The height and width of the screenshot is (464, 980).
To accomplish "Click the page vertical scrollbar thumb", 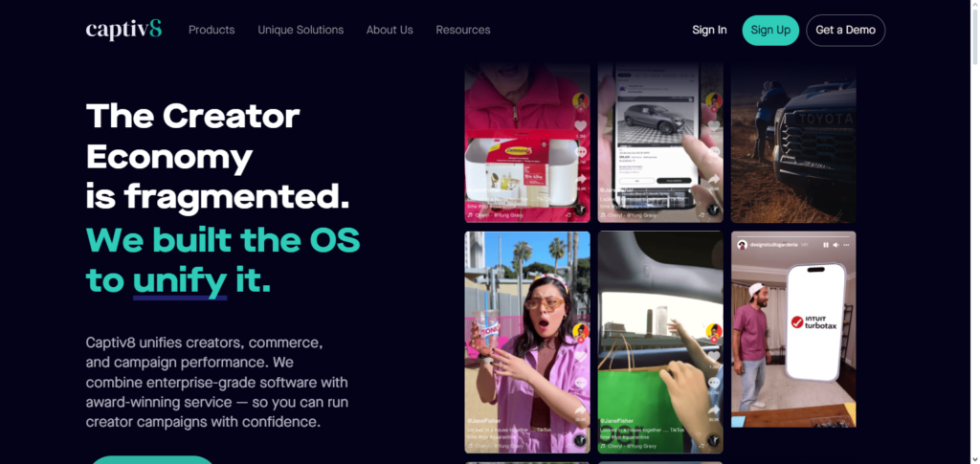I will (x=974, y=36).
